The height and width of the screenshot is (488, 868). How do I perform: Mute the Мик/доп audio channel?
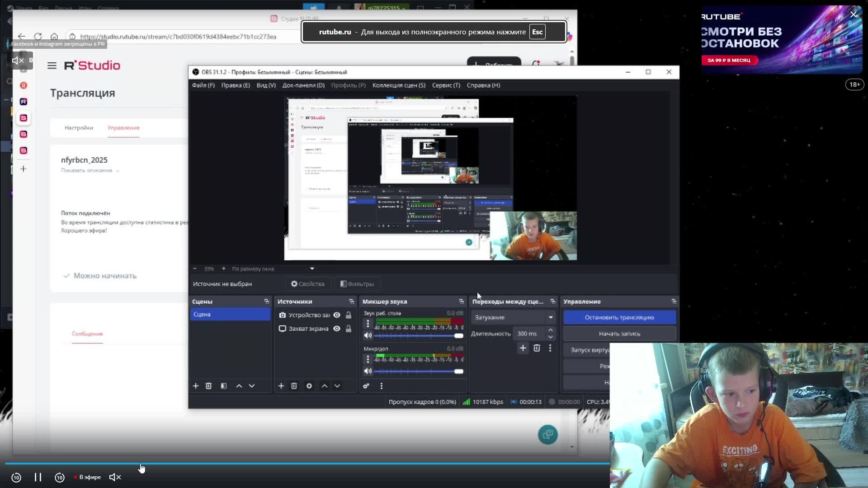368,371
